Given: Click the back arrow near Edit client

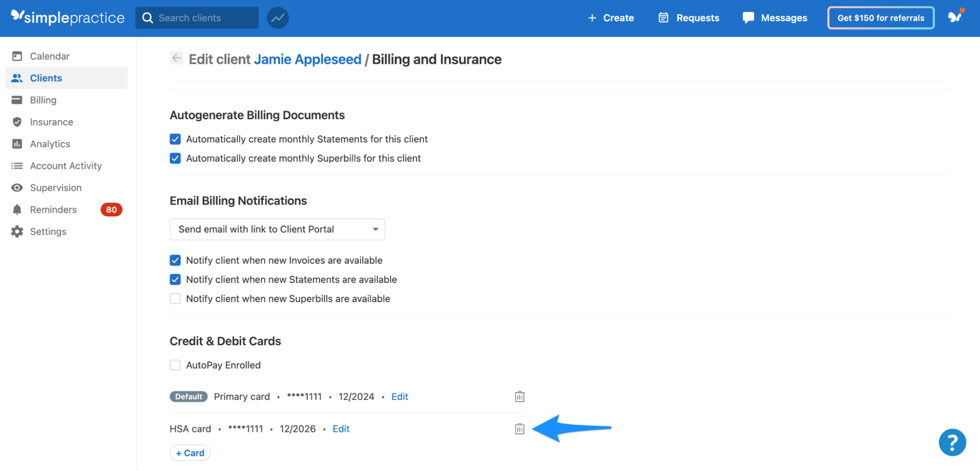Looking at the screenshot, I should coord(176,58).
